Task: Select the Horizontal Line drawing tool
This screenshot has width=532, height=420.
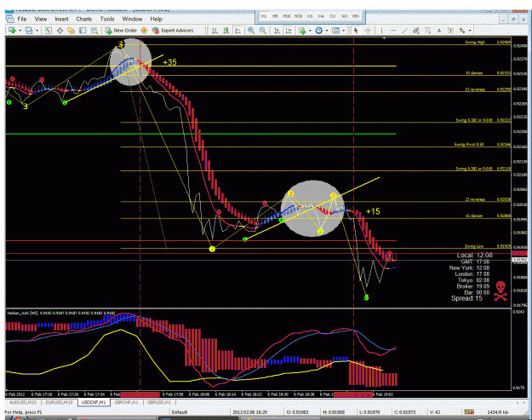Action: click(x=393, y=31)
